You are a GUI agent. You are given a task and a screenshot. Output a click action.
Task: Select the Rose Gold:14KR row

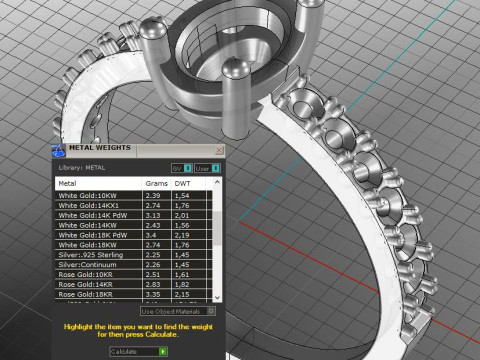click(x=134, y=284)
